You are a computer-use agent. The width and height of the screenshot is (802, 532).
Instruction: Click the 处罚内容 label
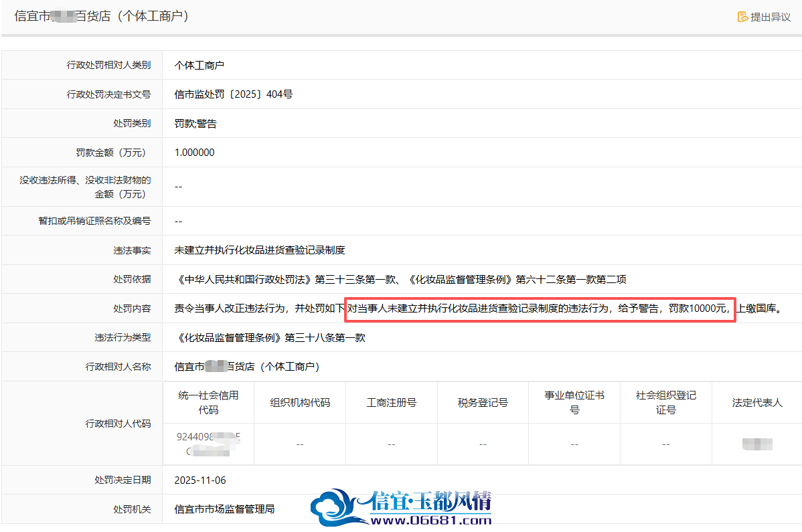click(x=132, y=308)
